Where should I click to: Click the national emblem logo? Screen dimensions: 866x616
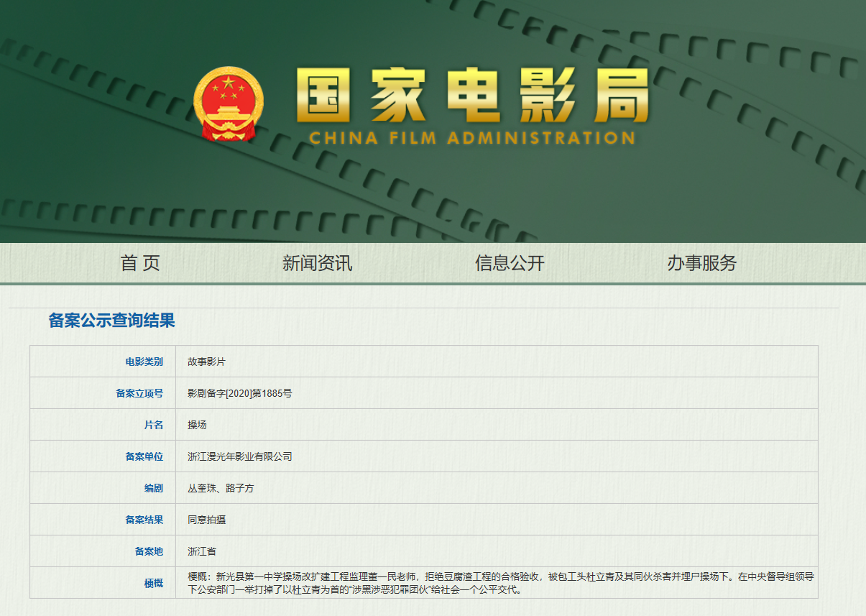point(229,104)
